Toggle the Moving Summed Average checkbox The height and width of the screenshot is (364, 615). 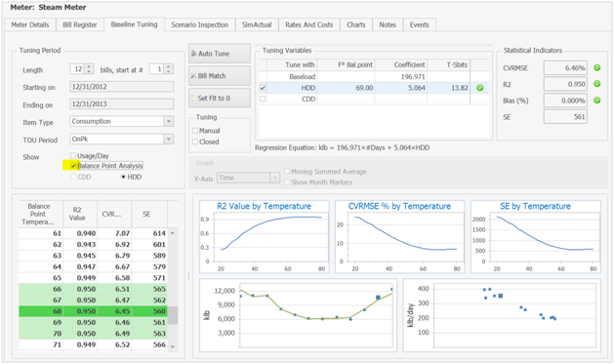coord(287,172)
